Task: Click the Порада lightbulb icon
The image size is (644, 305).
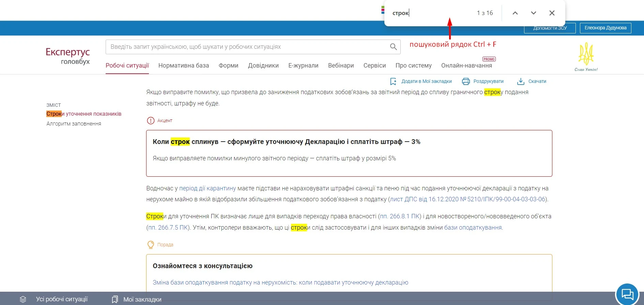Action: tap(151, 245)
